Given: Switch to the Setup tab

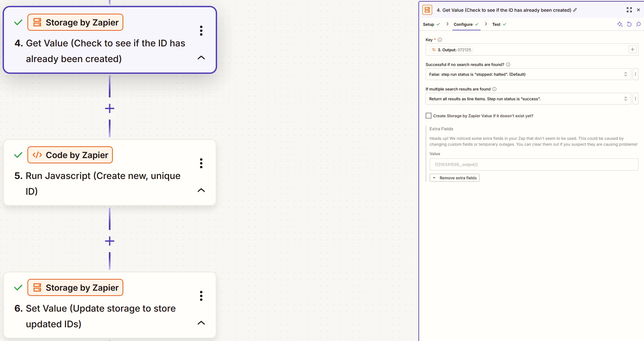Looking at the screenshot, I should [431, 24].
